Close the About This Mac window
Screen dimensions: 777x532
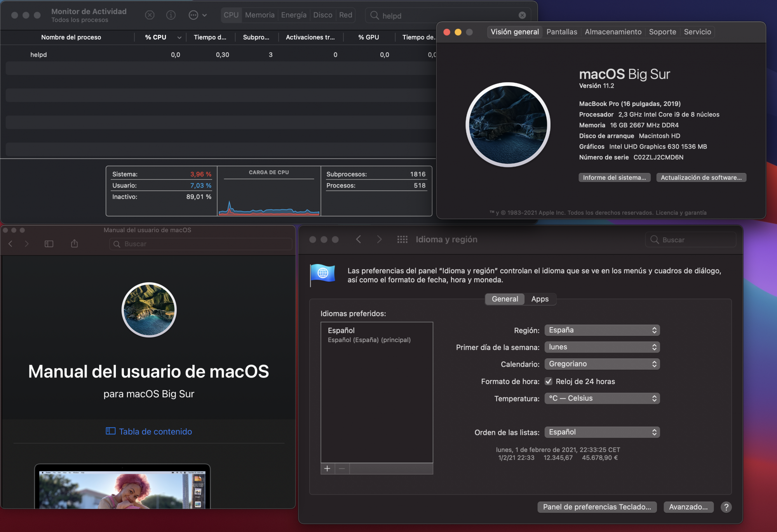447,32
